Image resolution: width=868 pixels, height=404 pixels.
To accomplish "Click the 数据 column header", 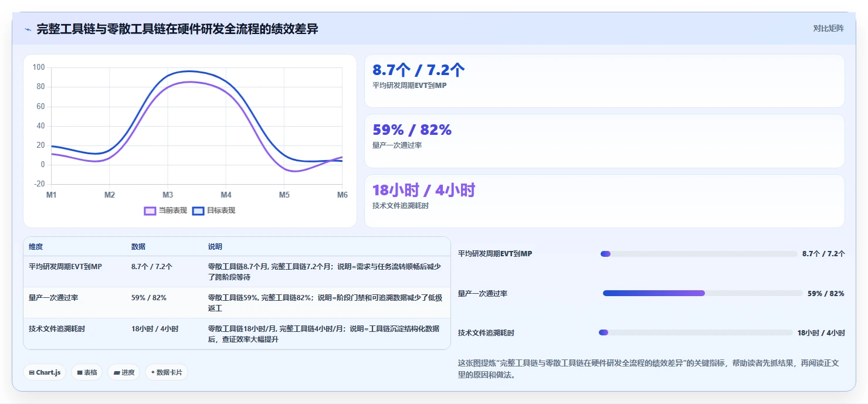I will point(138,247).
